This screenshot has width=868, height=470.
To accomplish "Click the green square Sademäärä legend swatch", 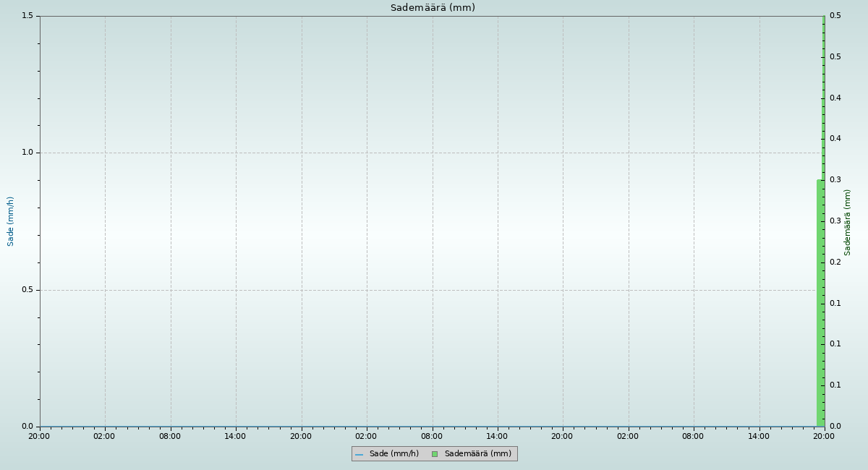I will [x=435, y=454].
